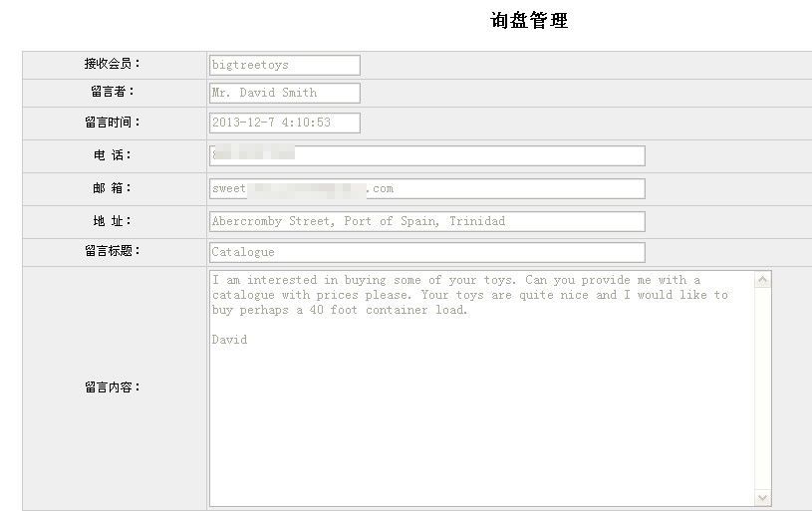The width and height of the screenshot is (812, 511).
Task: Click the 留言者 label
Action: [113, 92]
